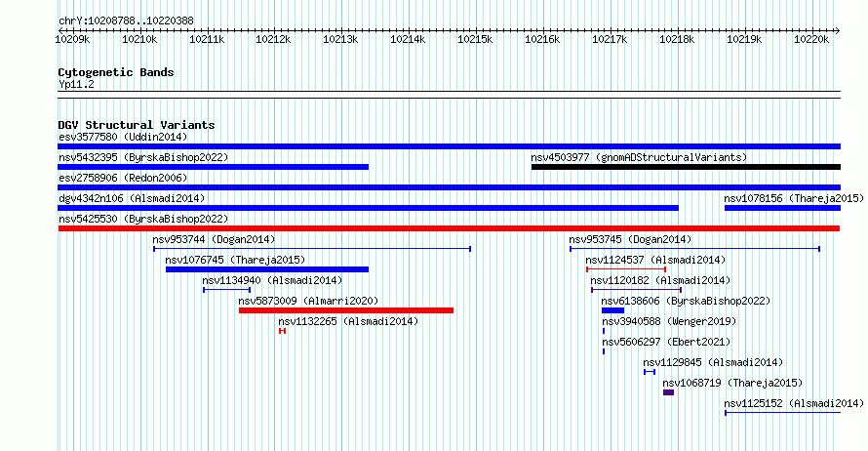Open nsv1078156 (Thareja2015) label
The height and width of the screenshot is (451, 868).
pos(794,198)
